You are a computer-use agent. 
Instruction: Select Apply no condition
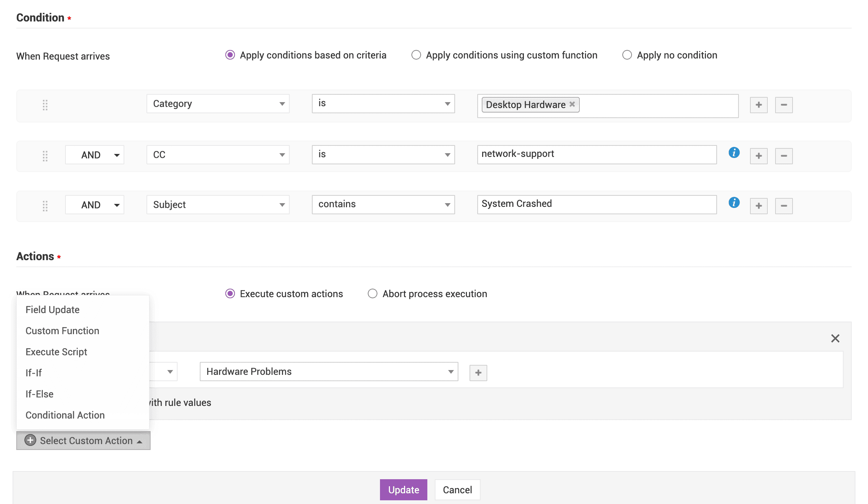click(x=627, y=55)
